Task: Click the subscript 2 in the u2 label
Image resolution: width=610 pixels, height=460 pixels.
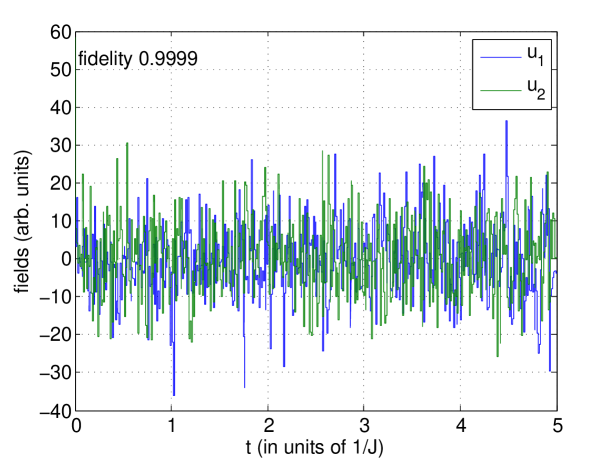Action: click(541, 95)
